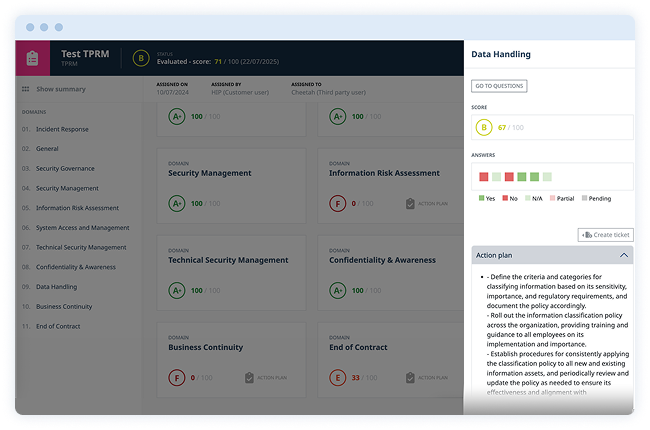Click the Create ticket button
Viewport: 650px width, 430px height.
click(605, 235)
